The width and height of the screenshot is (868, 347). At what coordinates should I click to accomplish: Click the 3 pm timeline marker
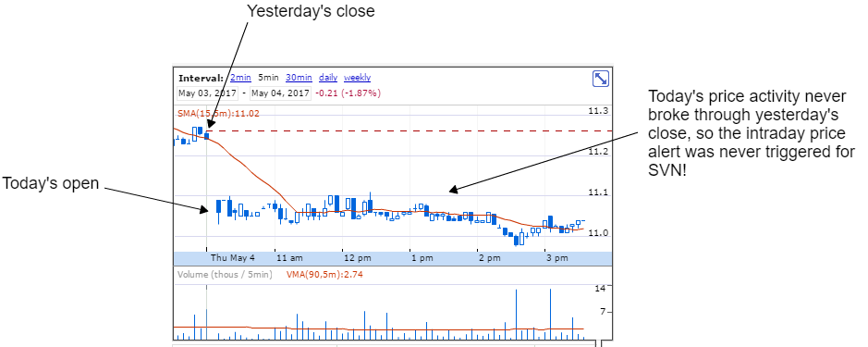557,258
